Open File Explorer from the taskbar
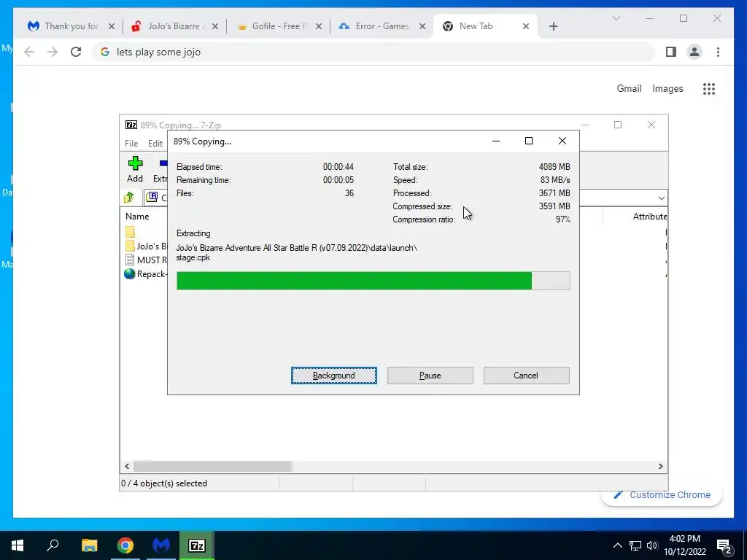Viewport: 747px width, 560px height. [x=89, y=545]
